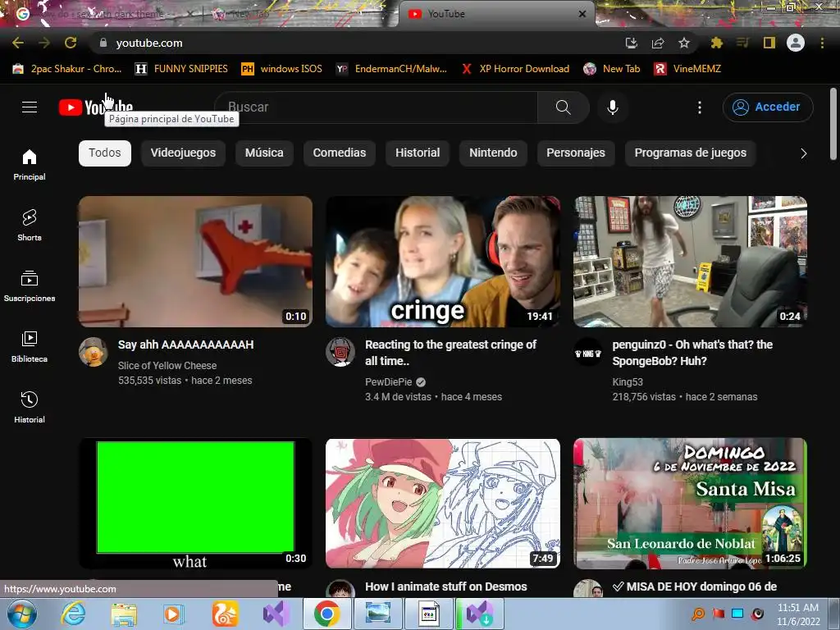Select the Comedias filter chip

[x=339, y=153]
